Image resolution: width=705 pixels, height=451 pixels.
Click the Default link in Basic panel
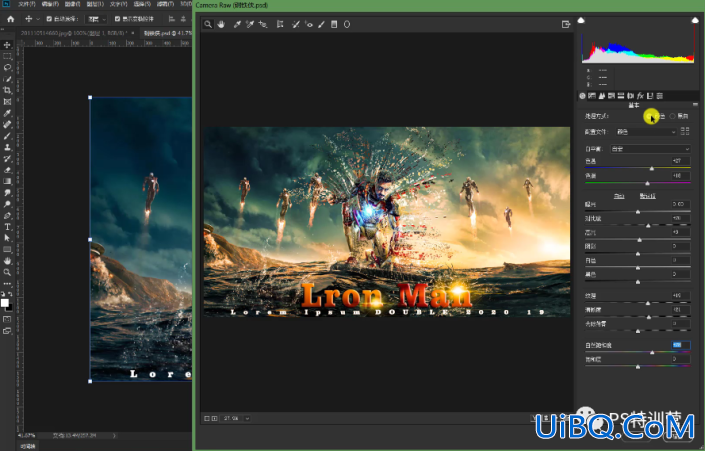pos(647,196)
